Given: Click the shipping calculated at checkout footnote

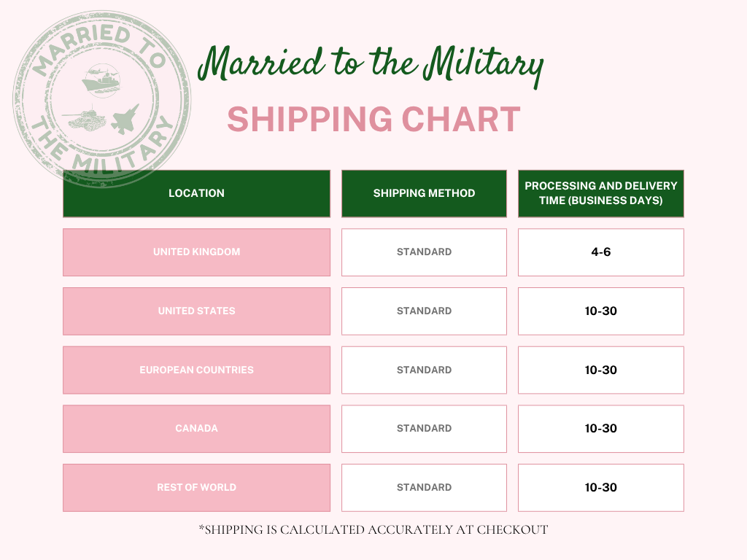Looking at the screenshot, I should pyautogui.click(x=373, y=530).
